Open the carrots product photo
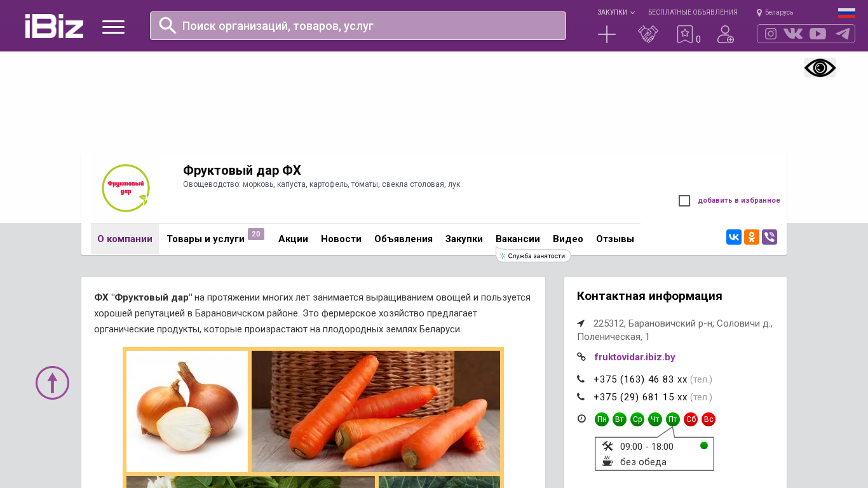Viewport: 868px width, 488px height. click(376, 411)
